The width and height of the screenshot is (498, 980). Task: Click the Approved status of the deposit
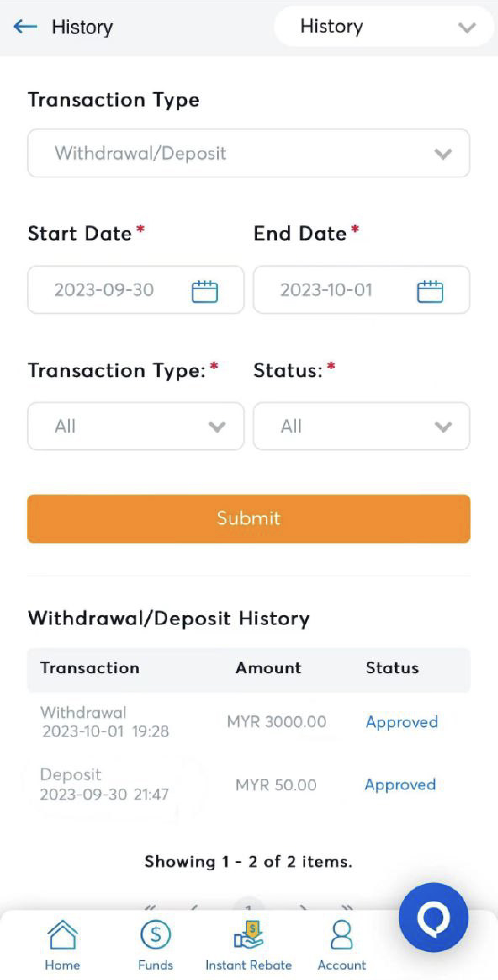(x=400, y=784)
